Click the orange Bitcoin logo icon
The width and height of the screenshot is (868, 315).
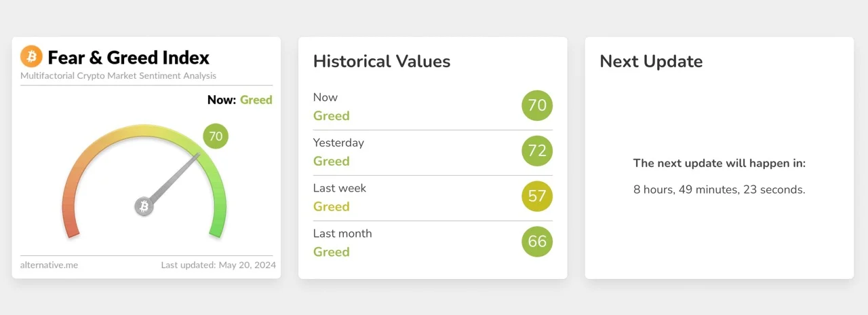[31, 57]
